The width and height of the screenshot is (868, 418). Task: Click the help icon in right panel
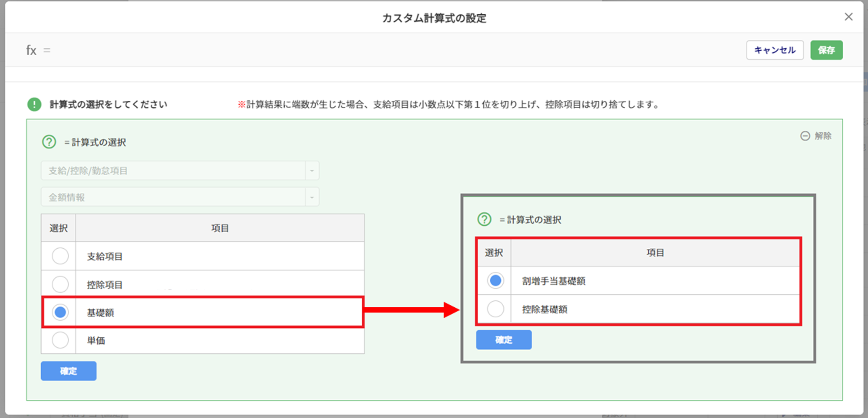pyautogui.click(x=484, y=219)
